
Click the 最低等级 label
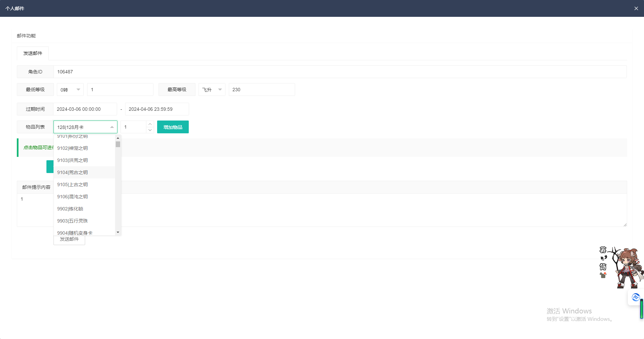click(x=35, y=90)
